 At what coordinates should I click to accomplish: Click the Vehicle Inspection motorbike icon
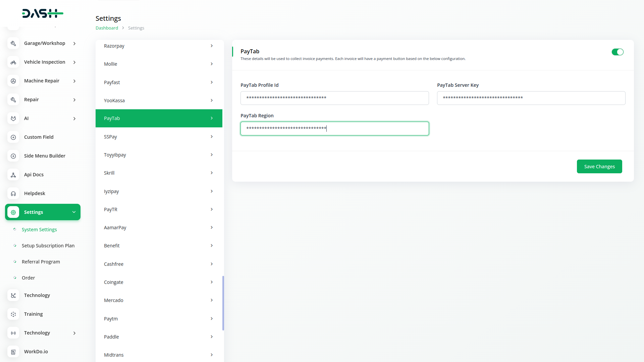tap(13, 62)
